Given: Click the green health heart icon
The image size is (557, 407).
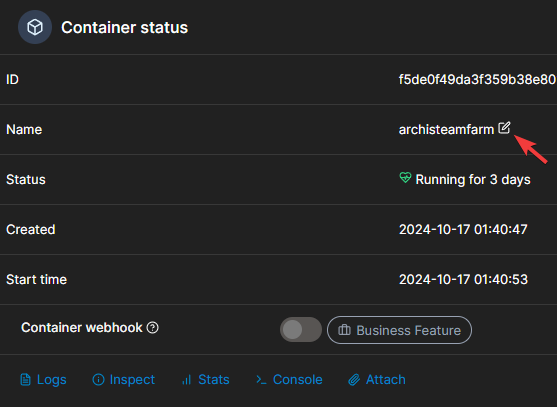Looking at the screenshot, I should click(405, 178).
